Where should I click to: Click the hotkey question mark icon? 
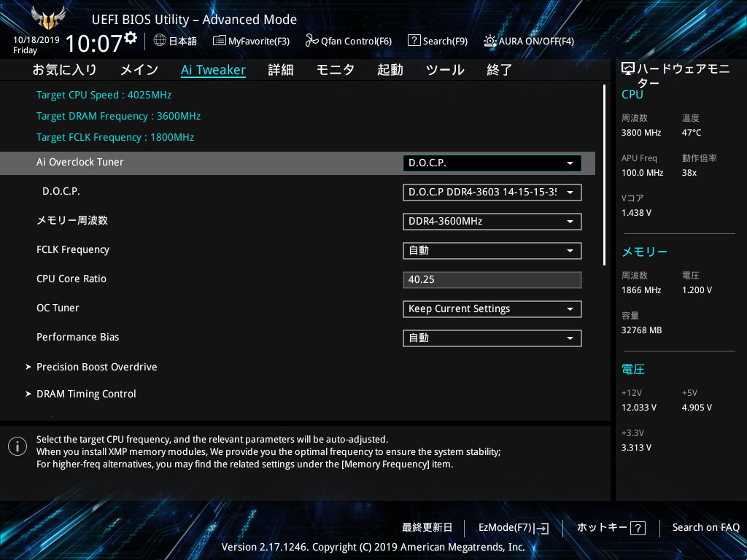click(638, 528)
